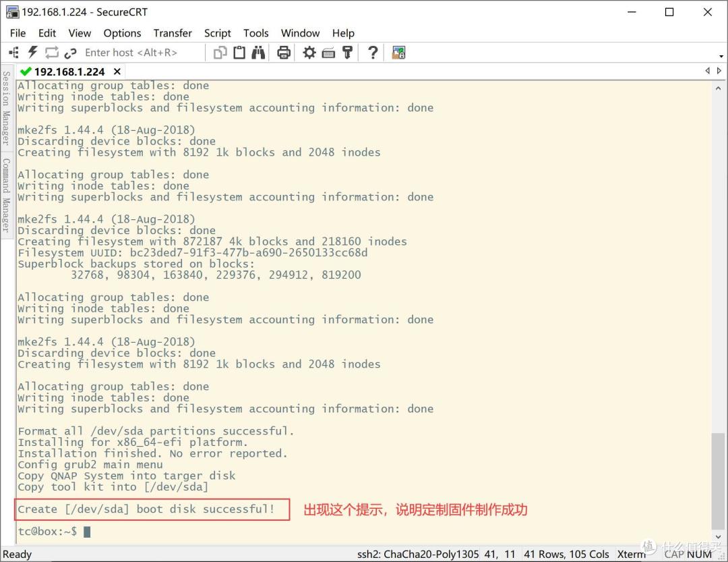Open Session Options via the gear icon

pos(309,53)
